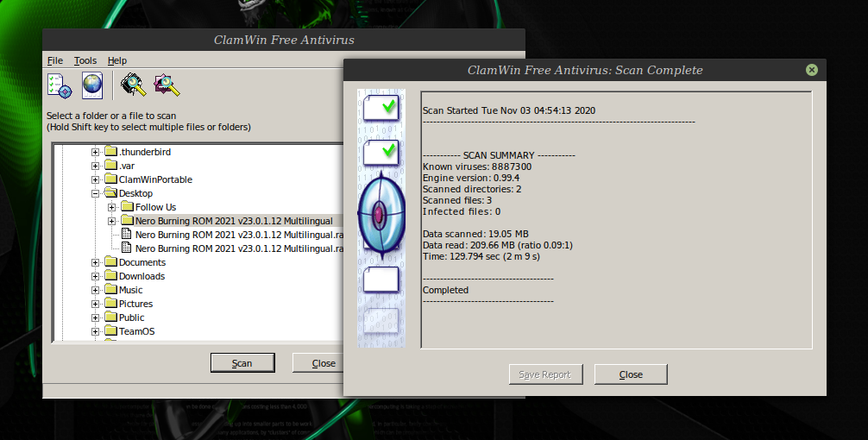The height and width of the screenshot is (440, 868).
Task: Click the globe update virus database icon
Action: [x=92, y=85]
